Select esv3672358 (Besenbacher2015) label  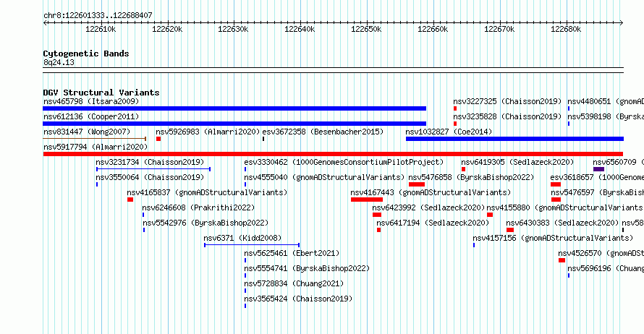coord(323,132)
